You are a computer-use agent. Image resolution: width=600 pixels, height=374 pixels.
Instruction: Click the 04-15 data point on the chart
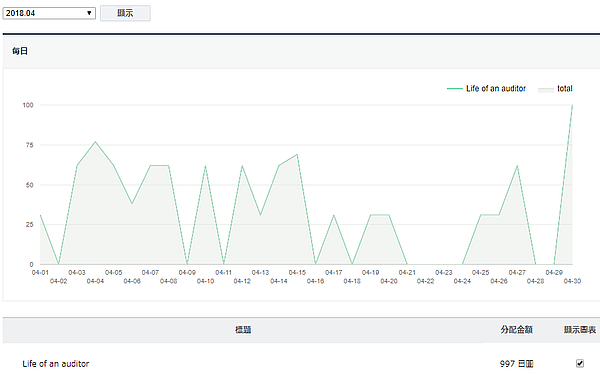pyautogui.click(x=297, y=154)
